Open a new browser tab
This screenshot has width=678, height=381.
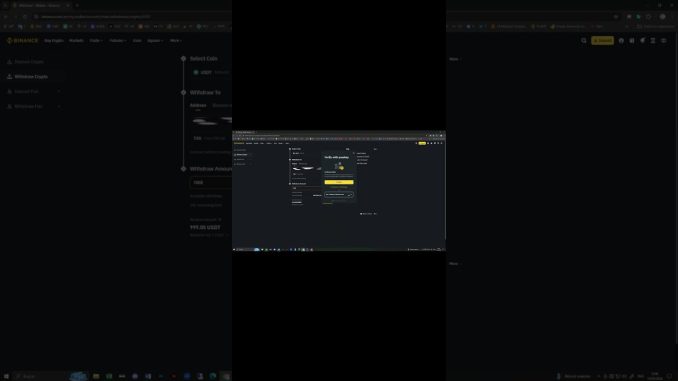(77, 5)
